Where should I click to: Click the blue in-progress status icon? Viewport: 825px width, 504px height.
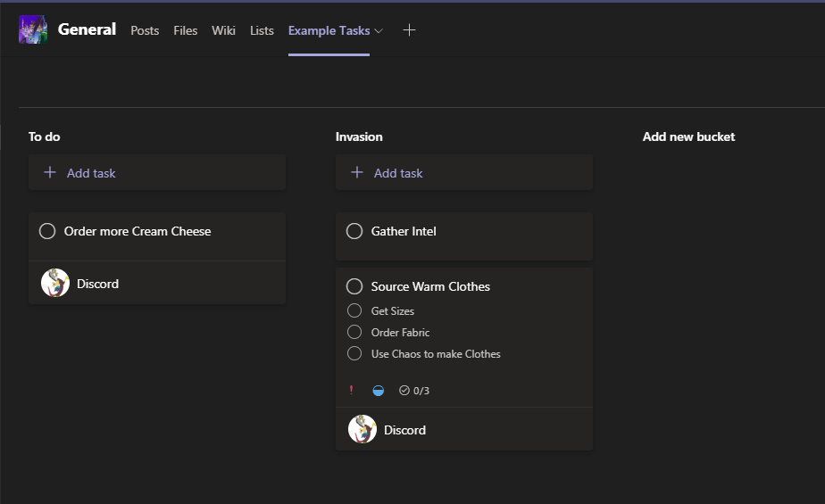(378, 391)
